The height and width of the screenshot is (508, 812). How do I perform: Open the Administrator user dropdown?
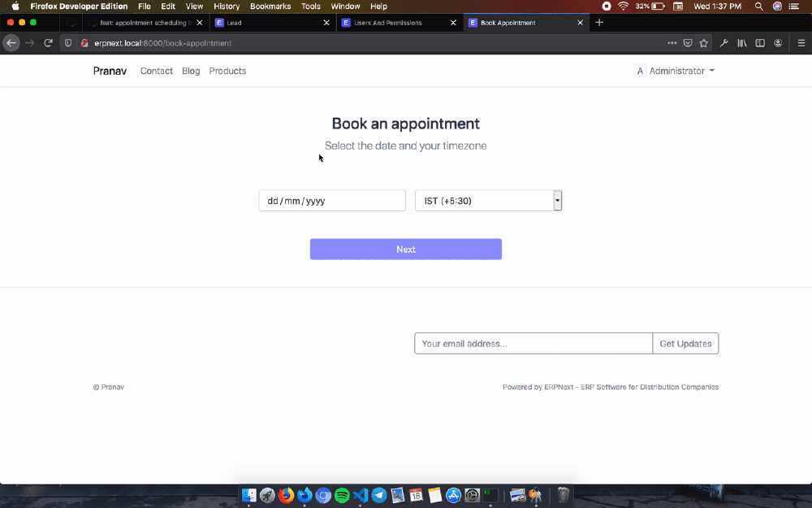coord(675,71)
